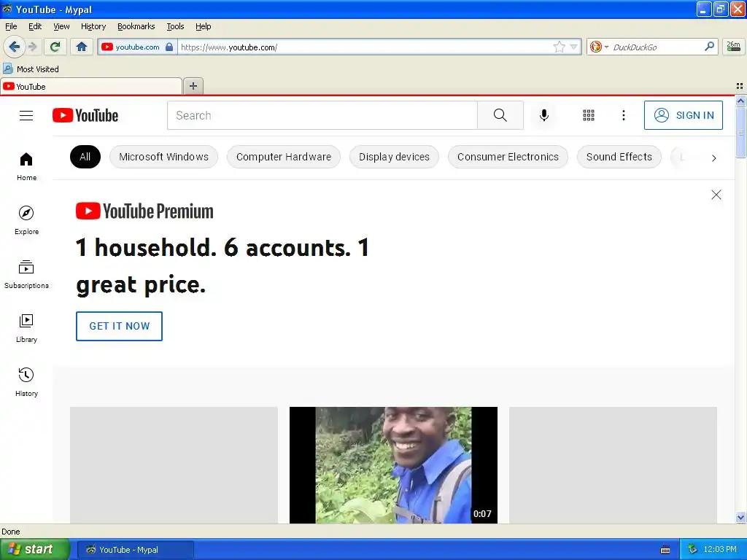The height and width of the screenshot is (560, 747).
Task: Bookmark this page with the star icon
Action: [559, 47]
